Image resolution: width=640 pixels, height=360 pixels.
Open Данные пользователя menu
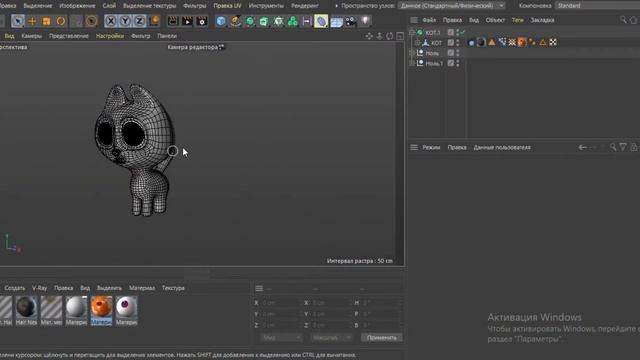(x=502, y=147)
